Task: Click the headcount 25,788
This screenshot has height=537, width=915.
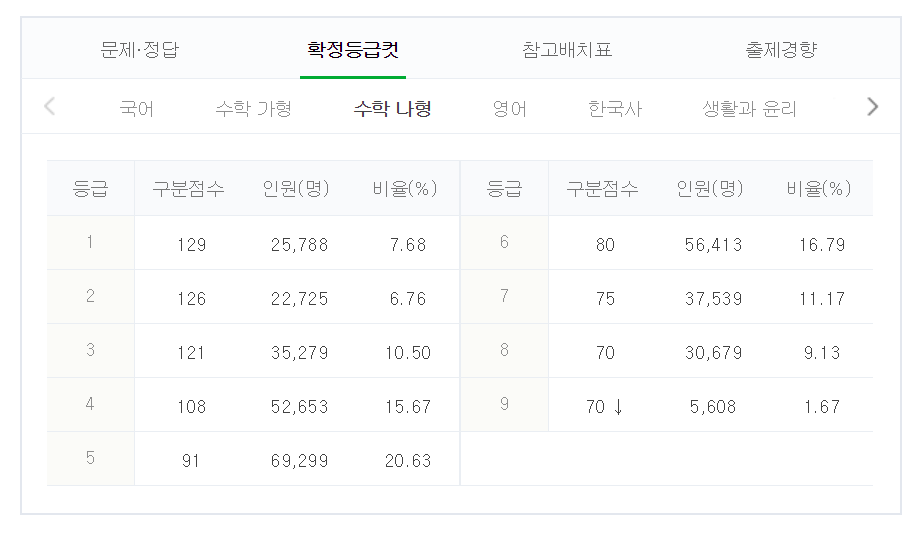Action: pyautogui.click(x=299, y=245)
